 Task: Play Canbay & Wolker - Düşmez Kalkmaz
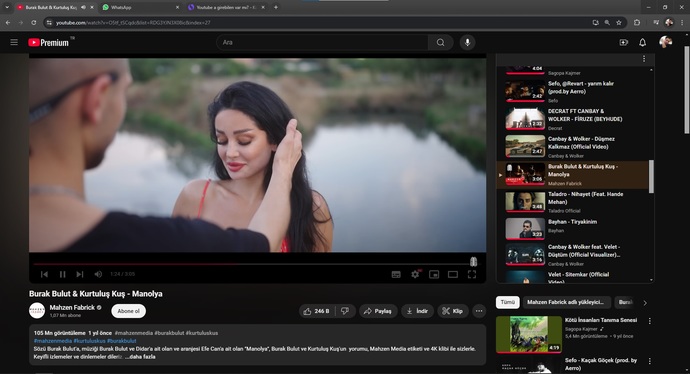[x=572, y=147]
